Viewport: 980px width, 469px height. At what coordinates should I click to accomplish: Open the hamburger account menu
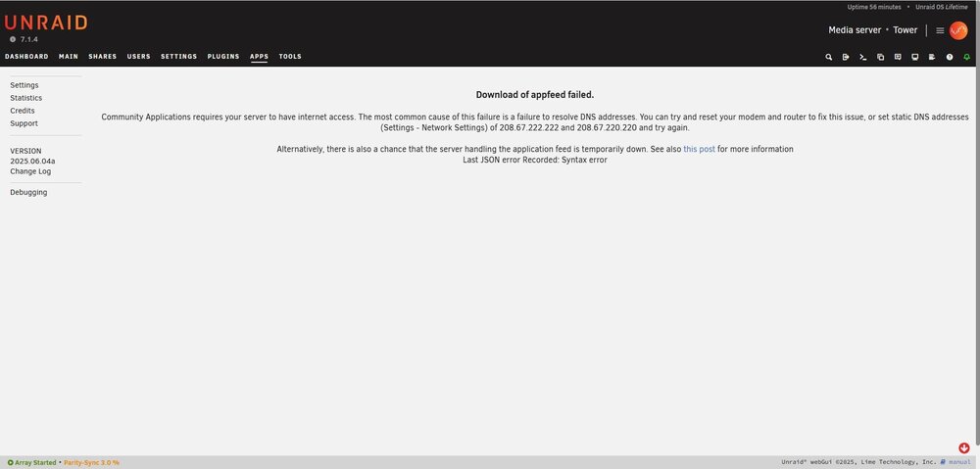940,30
